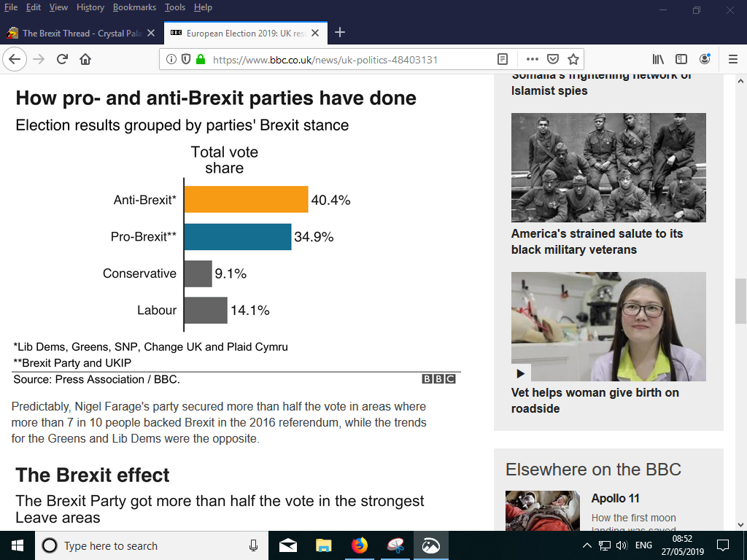The width and height of the screenshot is (747, 560).
Task: Save page to Pocket
Action: (553, 60)
